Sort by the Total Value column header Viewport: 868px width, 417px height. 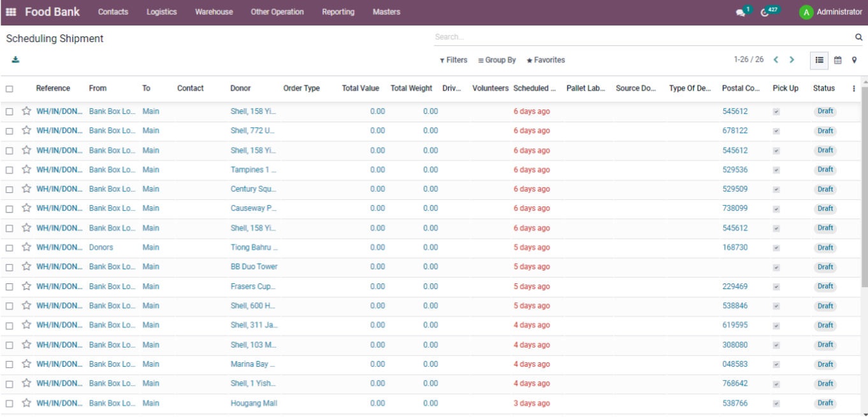(x=361, y=88)
